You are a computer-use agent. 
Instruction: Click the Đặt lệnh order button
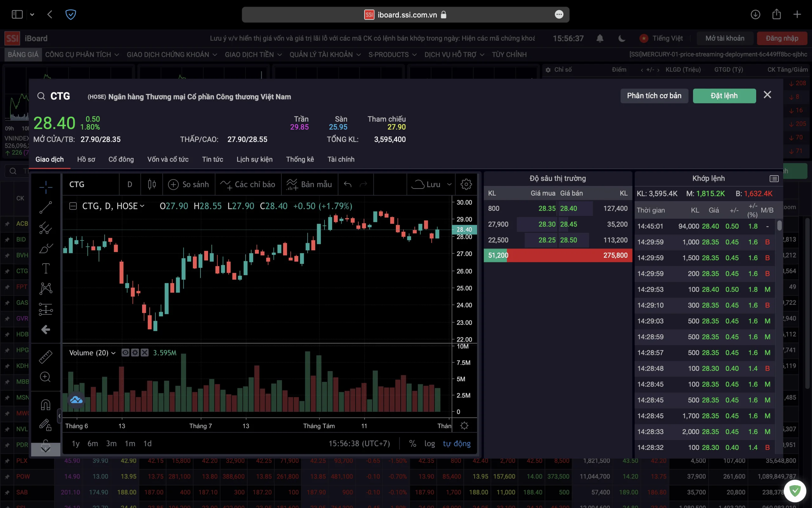coord(724,96)
